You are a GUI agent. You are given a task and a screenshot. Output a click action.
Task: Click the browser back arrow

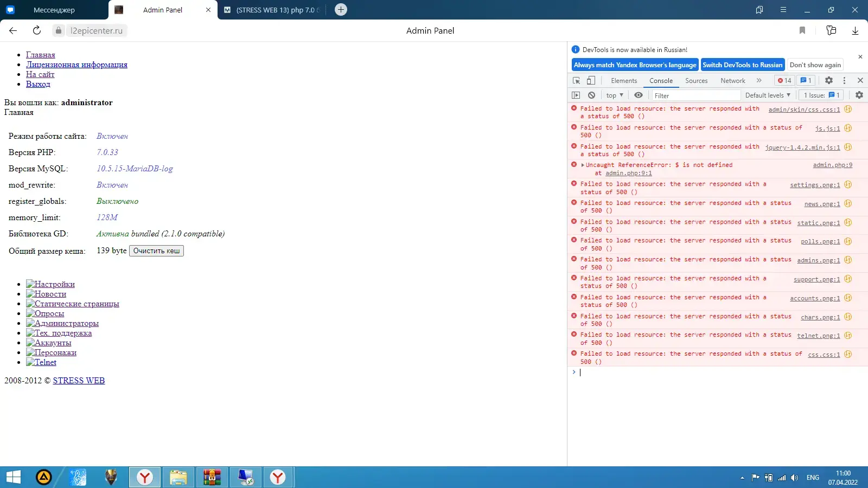[14, 31]
